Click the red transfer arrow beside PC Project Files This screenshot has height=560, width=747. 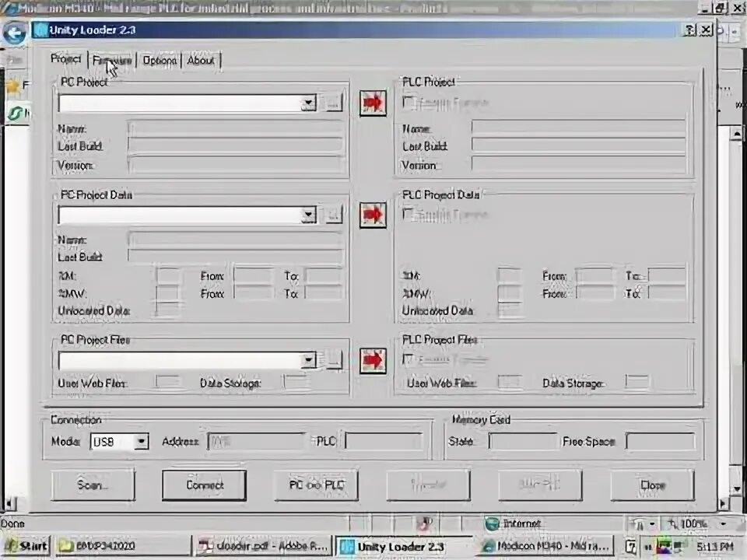click(373, 360)
